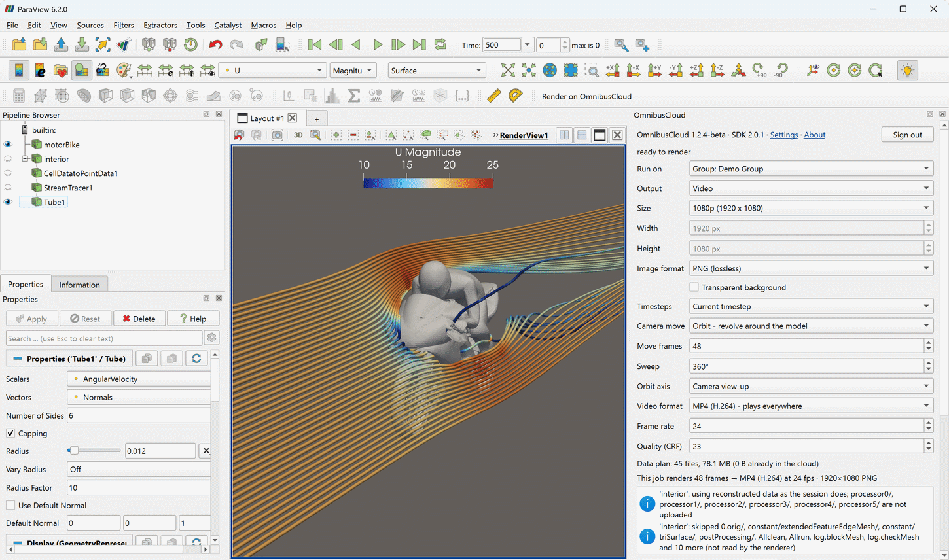Open the Catalyst menu

pyautogui.click(x=228, y=25)
